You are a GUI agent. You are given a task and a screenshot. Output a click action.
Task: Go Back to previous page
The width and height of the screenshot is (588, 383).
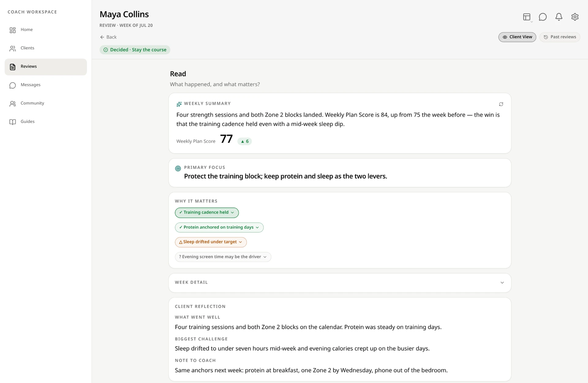click(108, 37)
